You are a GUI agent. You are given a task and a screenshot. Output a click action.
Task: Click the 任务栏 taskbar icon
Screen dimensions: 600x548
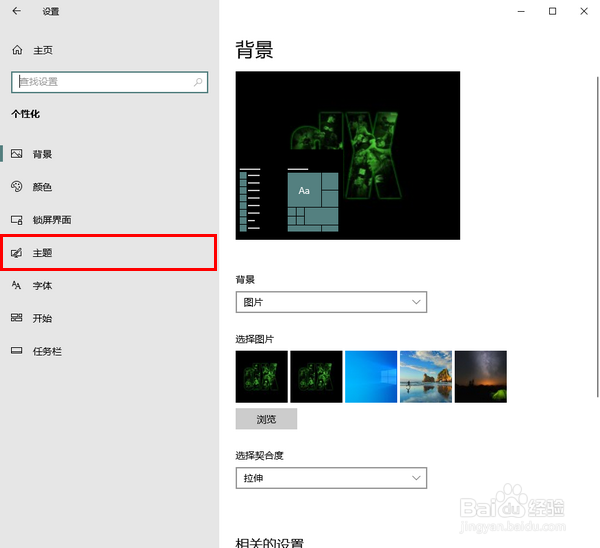click(x=16, y=351)
